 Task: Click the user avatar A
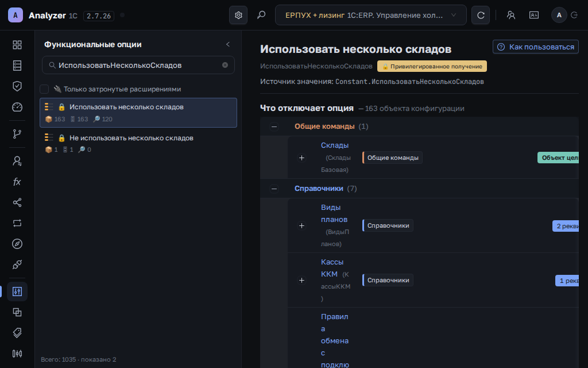[559, 15]
